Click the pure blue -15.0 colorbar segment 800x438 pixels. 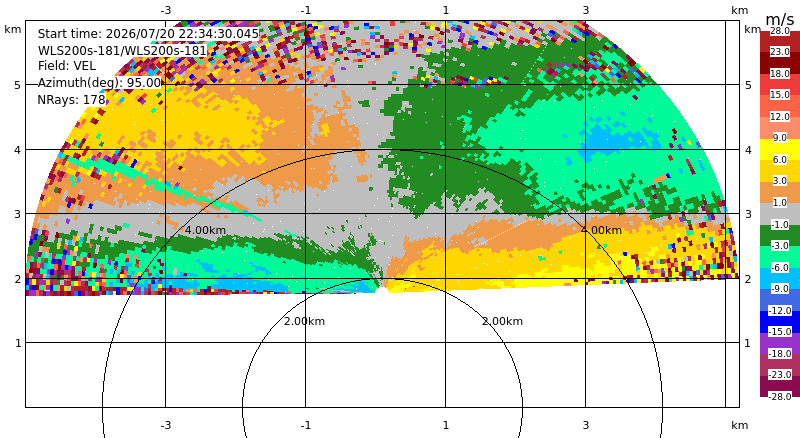(x=780, y=322)
